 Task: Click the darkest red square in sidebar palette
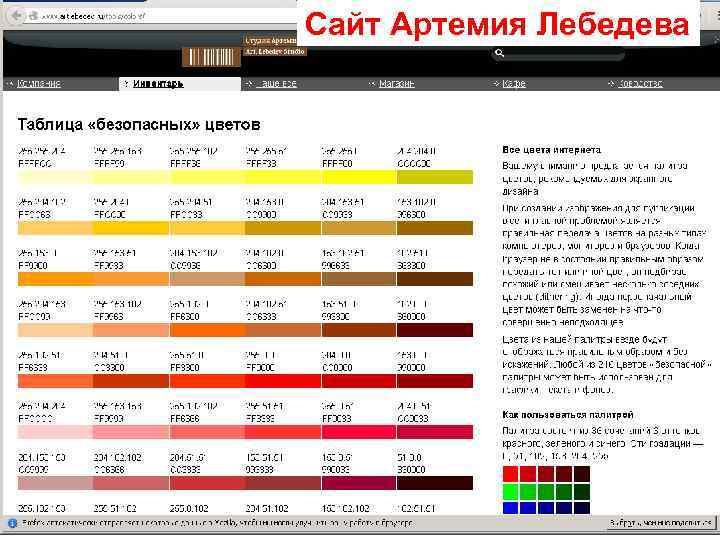click(582, 474)
